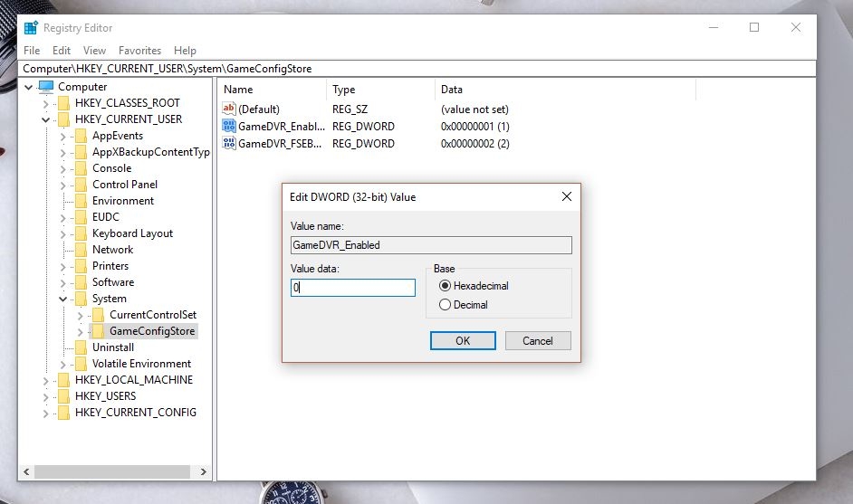Click the Value name field

tap(431, 245)
